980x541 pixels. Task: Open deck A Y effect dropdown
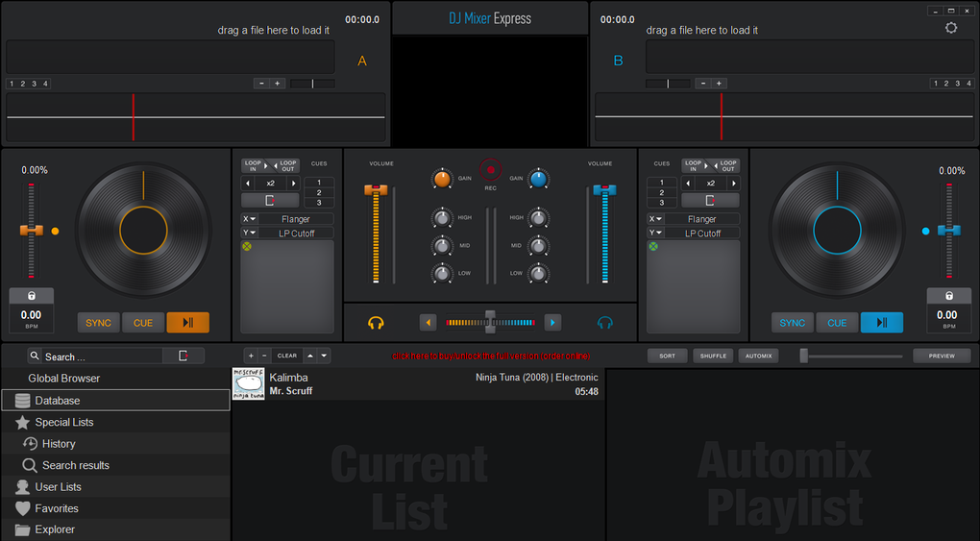pyautogui.click(x=250, y=233)
